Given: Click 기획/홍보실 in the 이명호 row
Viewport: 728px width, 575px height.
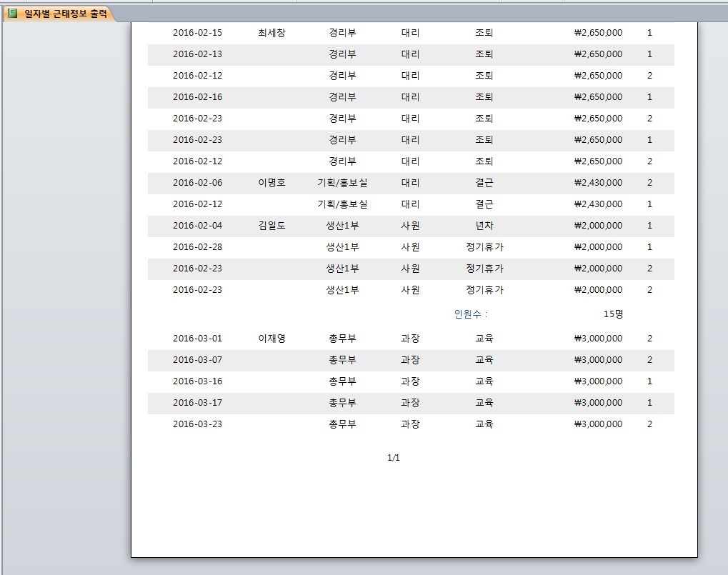Looking at the screenshot, I should [x=342, y=182].
